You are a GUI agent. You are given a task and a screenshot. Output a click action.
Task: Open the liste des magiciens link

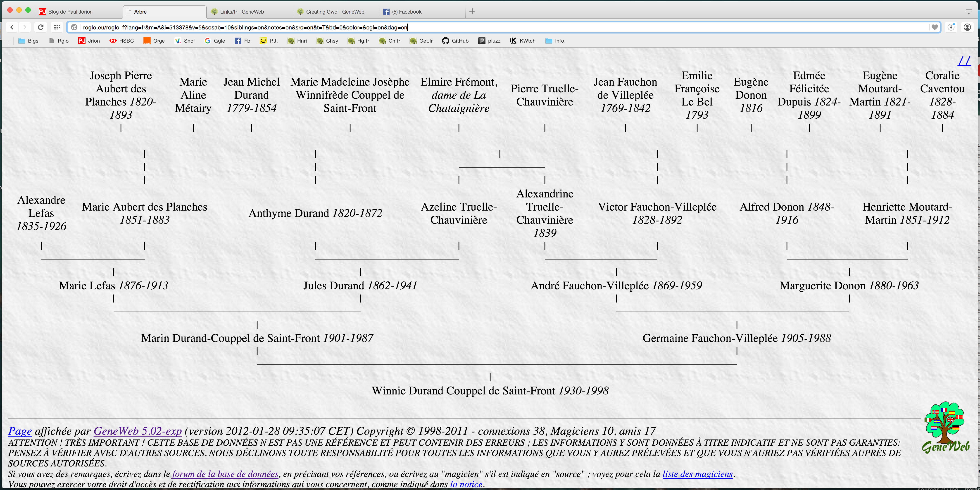(x=698, y=474)
